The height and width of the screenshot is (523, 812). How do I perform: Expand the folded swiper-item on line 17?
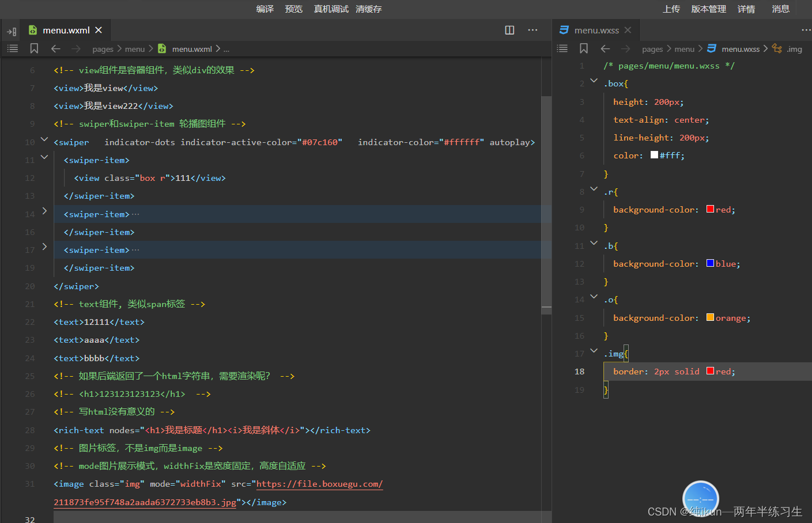tap(44, 247)
